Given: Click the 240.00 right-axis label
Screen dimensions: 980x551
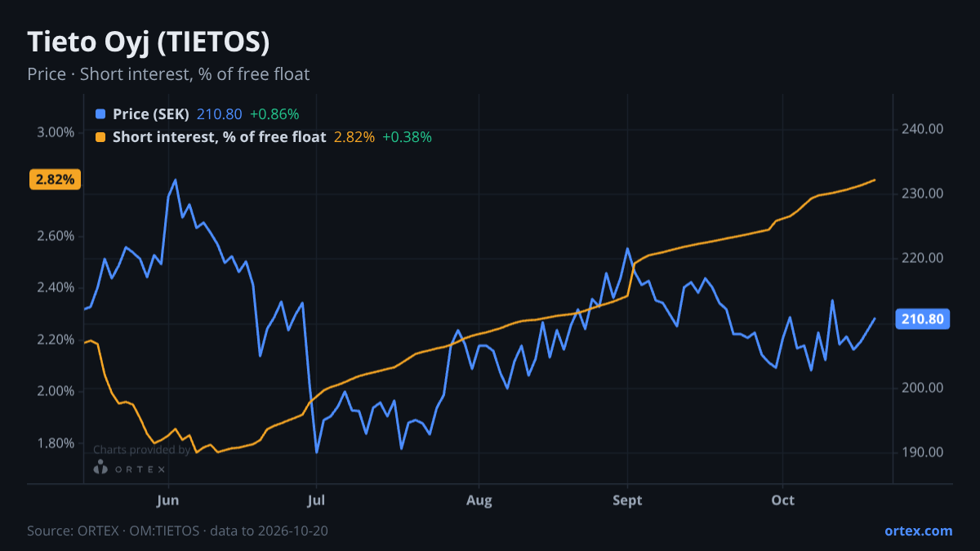Looking at the screenshot, I should click(x=923, y=129).
